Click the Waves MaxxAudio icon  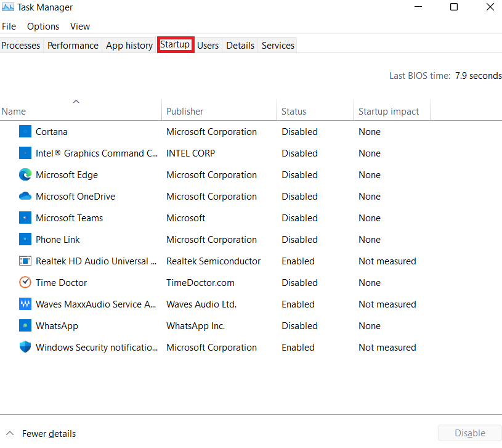(x=25, y=304)
